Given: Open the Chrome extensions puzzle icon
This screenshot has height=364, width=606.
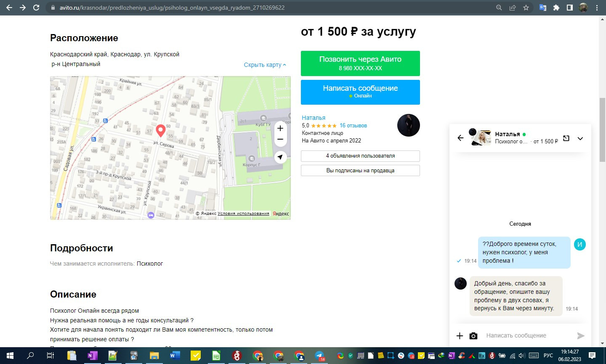Looking at the screenshot, I should point(556,8).
